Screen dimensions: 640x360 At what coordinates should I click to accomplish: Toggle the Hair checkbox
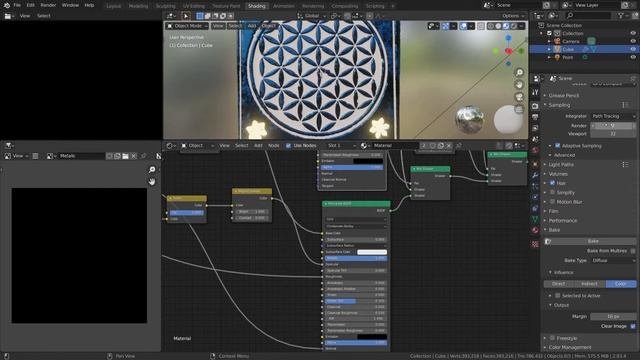click(x=552, y=183)
